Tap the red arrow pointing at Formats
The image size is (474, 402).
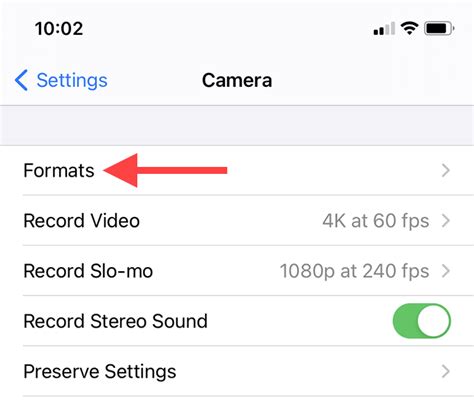[165, 170]
